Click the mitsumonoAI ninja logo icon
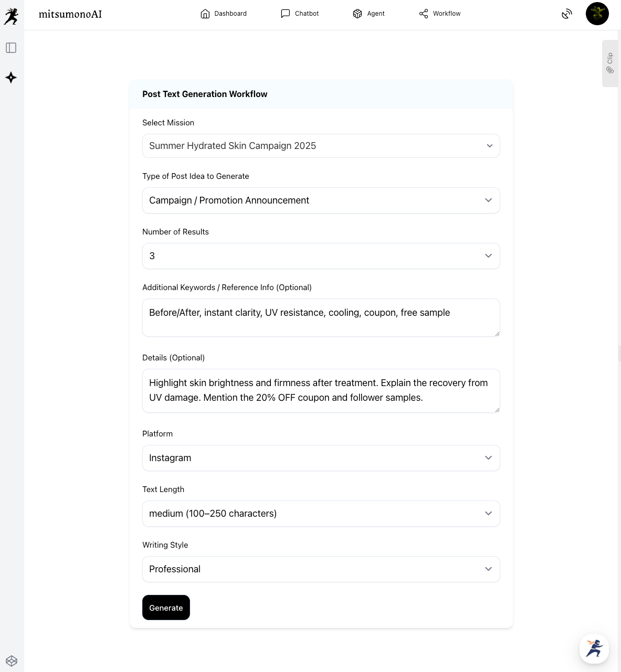 click(11, 16)
